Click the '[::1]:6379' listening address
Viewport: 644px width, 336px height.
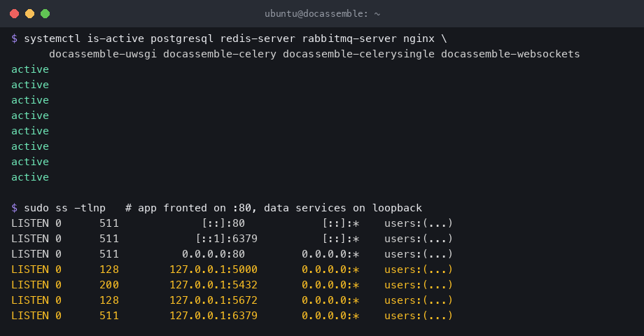click(226, 239)
